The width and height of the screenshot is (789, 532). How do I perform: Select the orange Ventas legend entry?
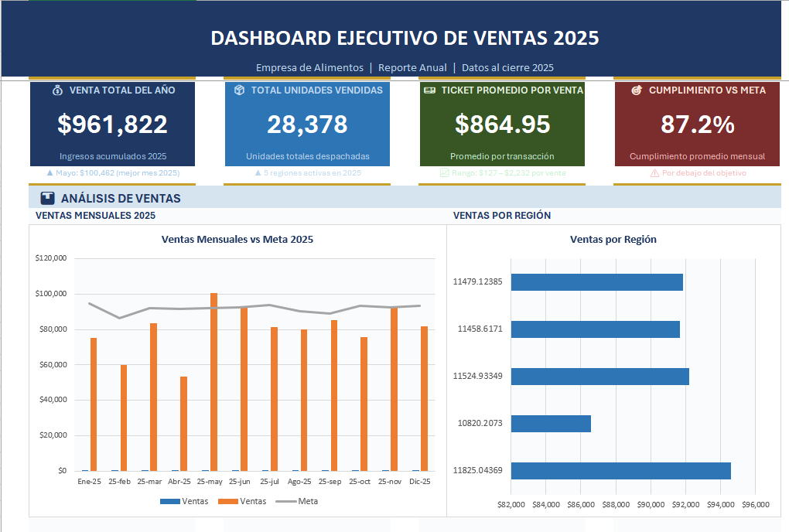tap(242, 501)
